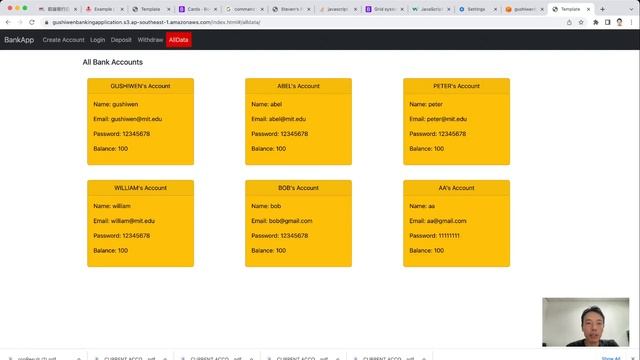Click Name: william text
The height and width of the screenshot is (360, 640).
click(x=112, y=206)
